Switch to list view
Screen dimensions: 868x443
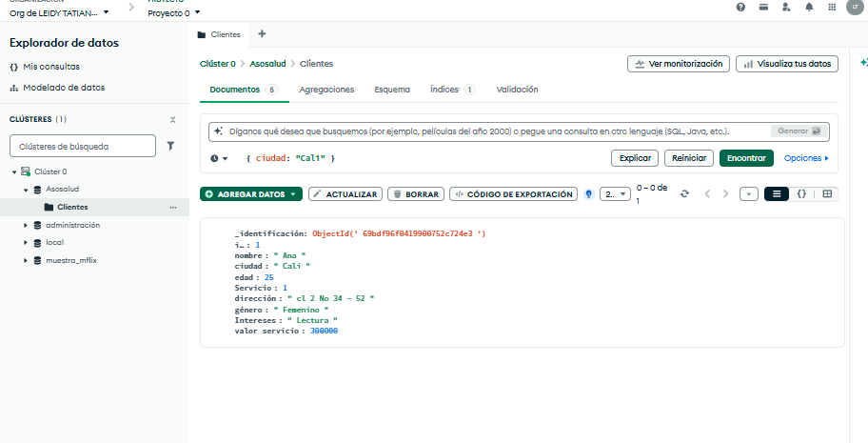pos(777,193)
